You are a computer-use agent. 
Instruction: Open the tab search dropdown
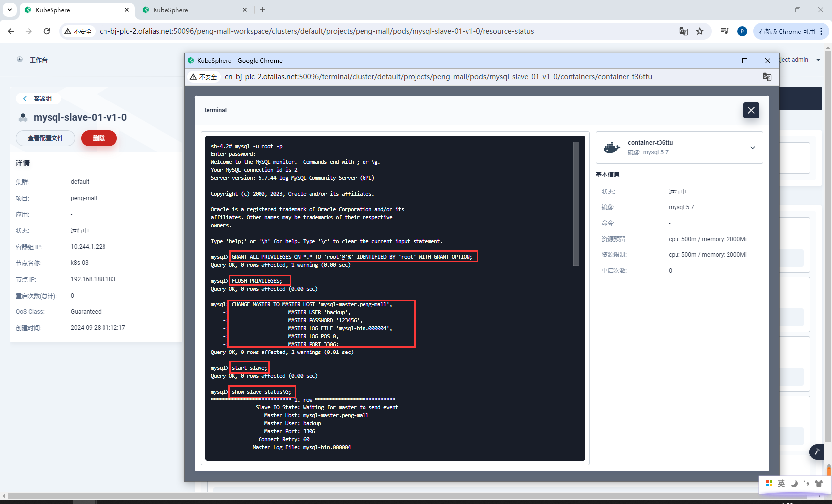(x=9, y=10)
